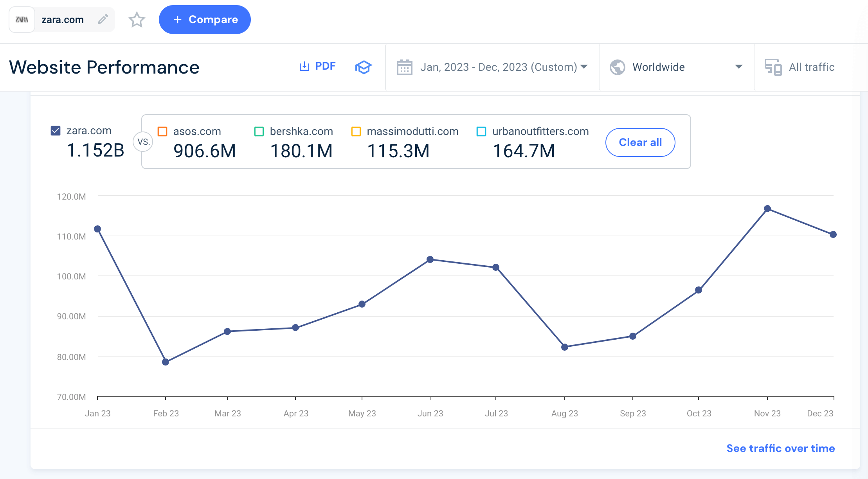Open See traffic over time link
The image size is (868, 479).
coord(780,448)
